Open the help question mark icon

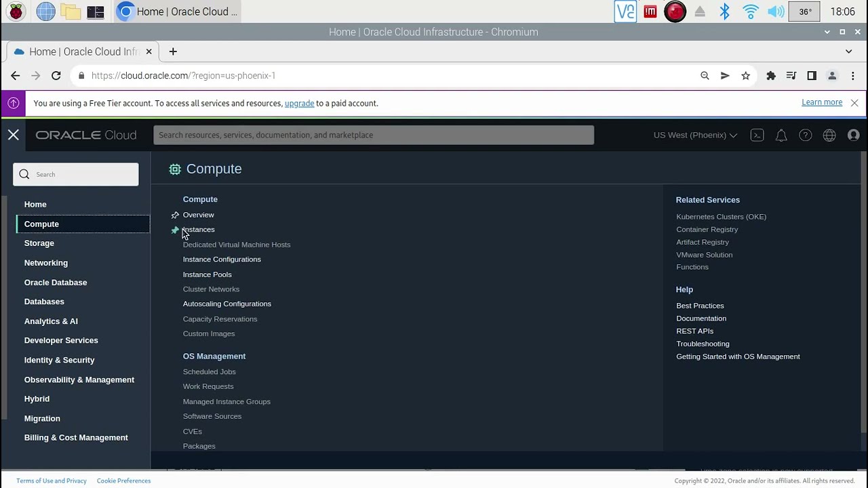click(805, 135)
